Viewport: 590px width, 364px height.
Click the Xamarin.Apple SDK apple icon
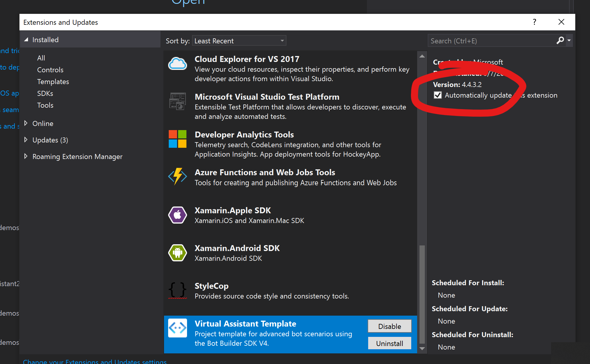177,215
